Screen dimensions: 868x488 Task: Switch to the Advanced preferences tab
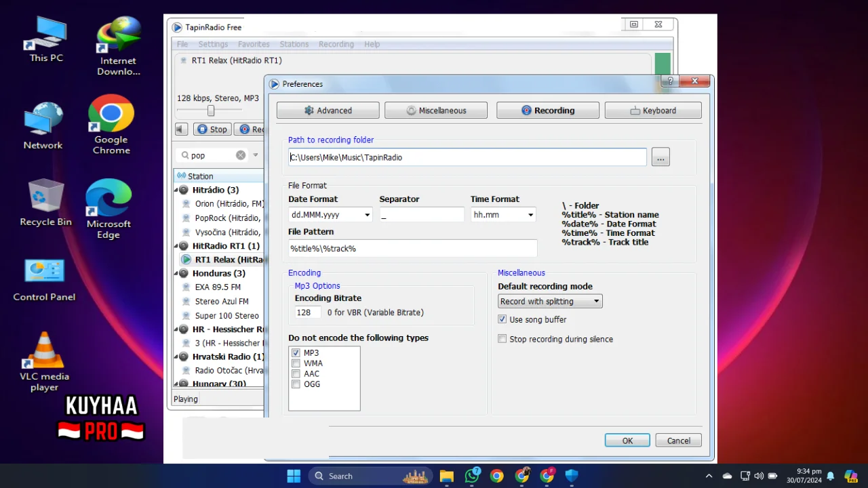tap(328, 110)
